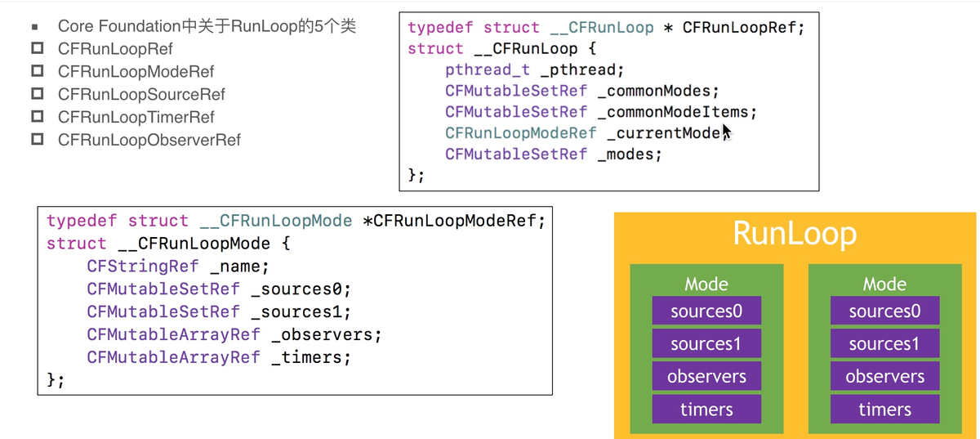980x439 pixels.
Task: Click the sources0 box in the first Mode block
Action: pyautogui.click(x=706, y=311)
